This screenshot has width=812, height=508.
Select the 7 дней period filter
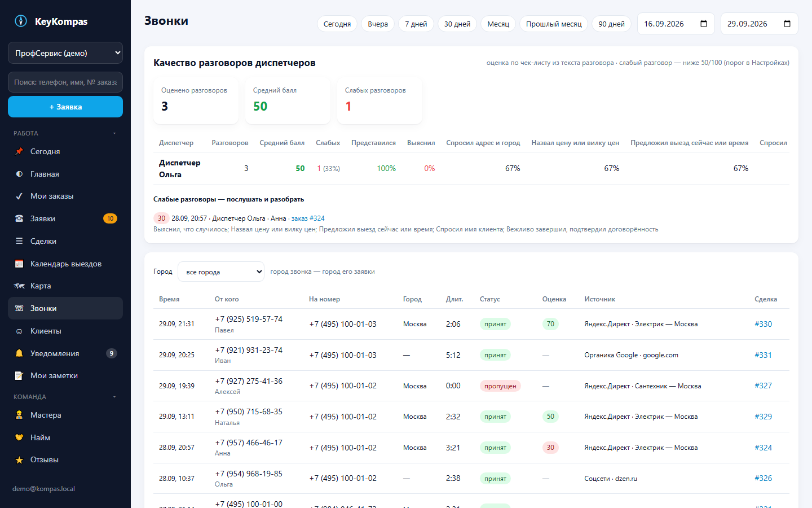[416, 24]
